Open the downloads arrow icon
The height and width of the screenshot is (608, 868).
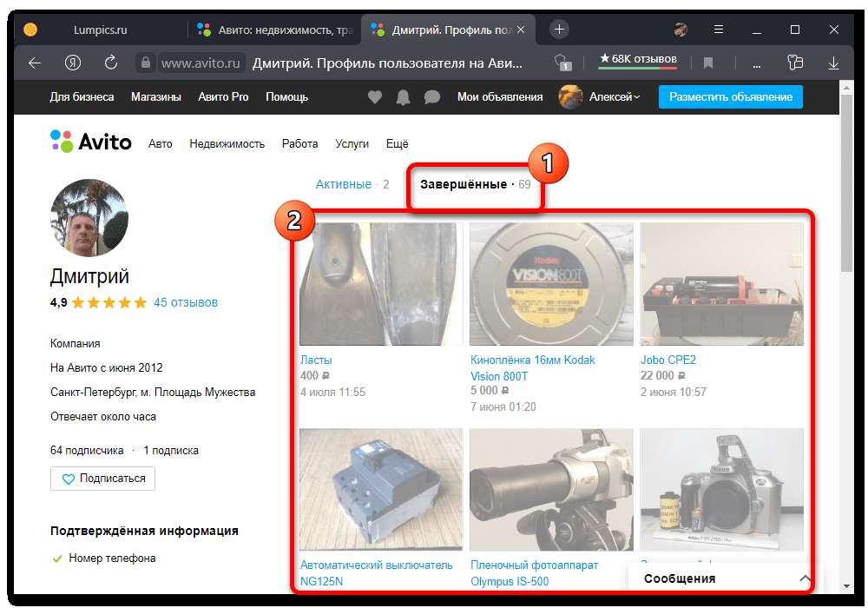click(833, 63)
